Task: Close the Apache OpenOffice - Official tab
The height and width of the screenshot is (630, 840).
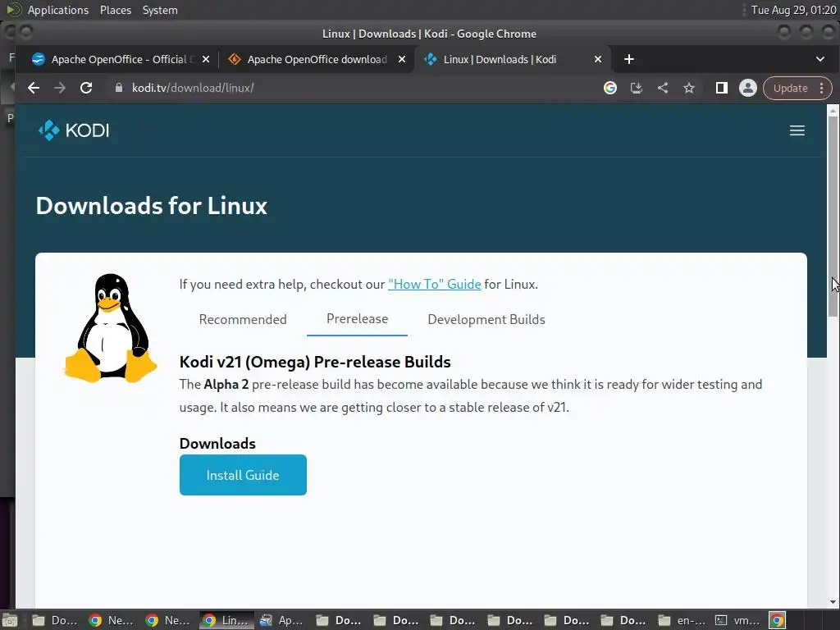Action: [206, 59]
